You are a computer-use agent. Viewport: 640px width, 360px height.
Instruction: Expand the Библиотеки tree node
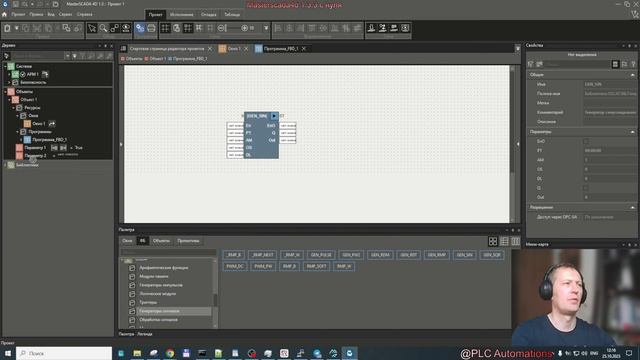pyautogui.click(x=5, y=165)
